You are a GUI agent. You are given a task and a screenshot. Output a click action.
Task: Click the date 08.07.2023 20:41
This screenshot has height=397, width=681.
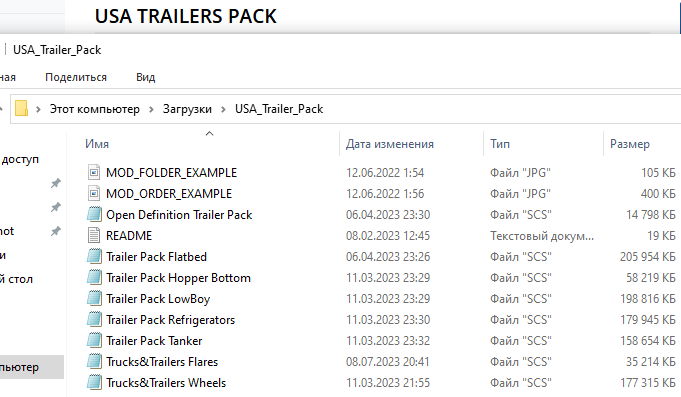click(x=387, y=362)
